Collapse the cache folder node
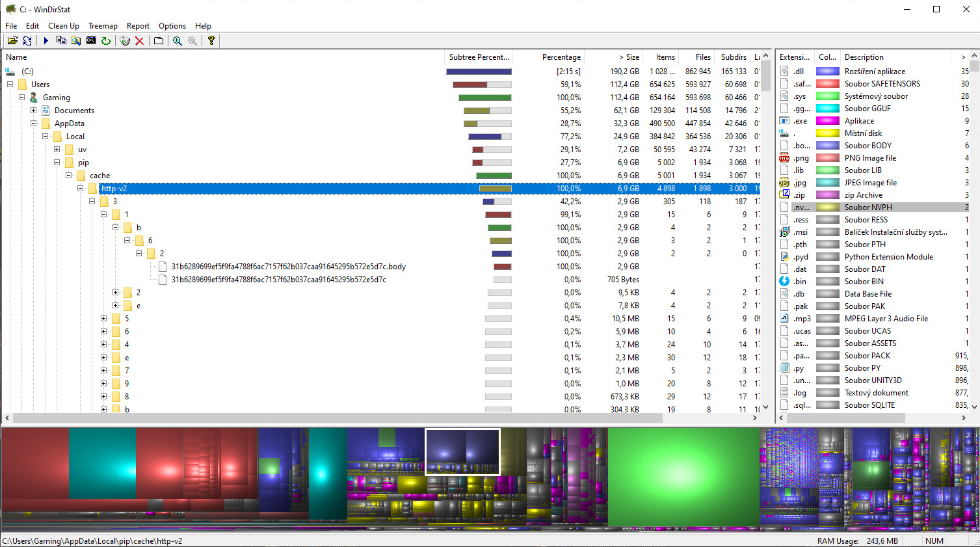Screen dimensions: 980x547 68,176
